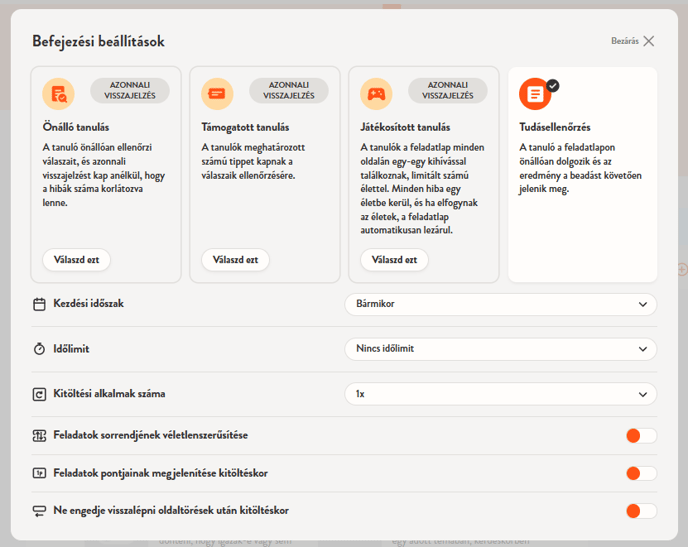
Task: Toggle Feladatok pontjainak megjelenítése kitöltéskor switch
Action: pyautogui.click(x=640, y=473)
